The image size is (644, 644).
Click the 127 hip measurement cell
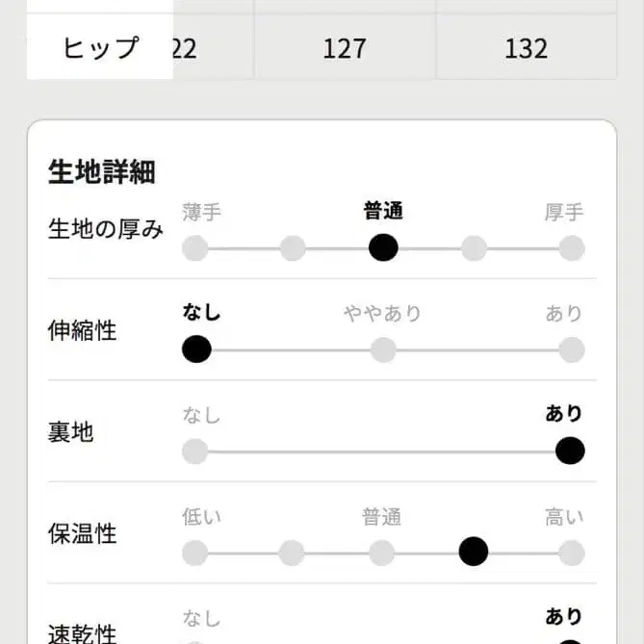(x=345, y=48)
